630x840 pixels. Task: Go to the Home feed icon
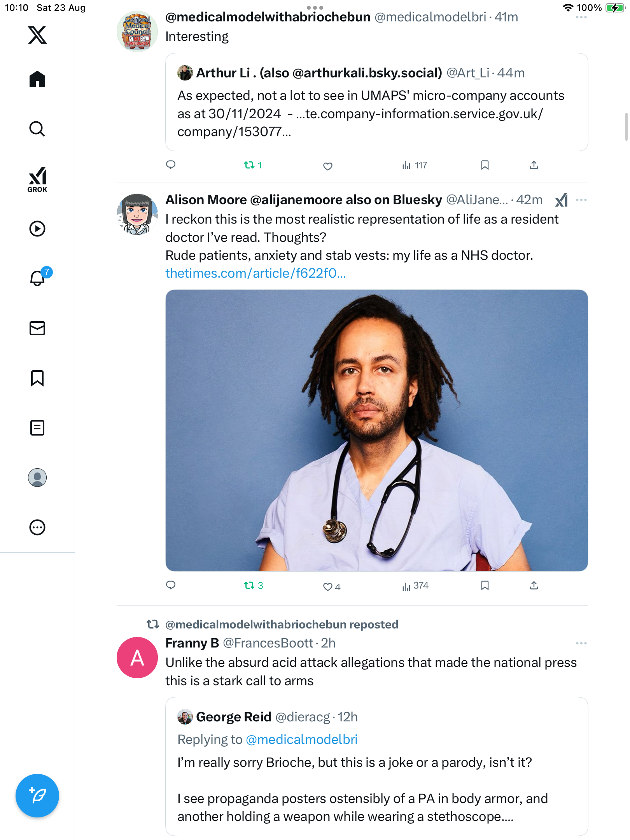coord(37,79)
